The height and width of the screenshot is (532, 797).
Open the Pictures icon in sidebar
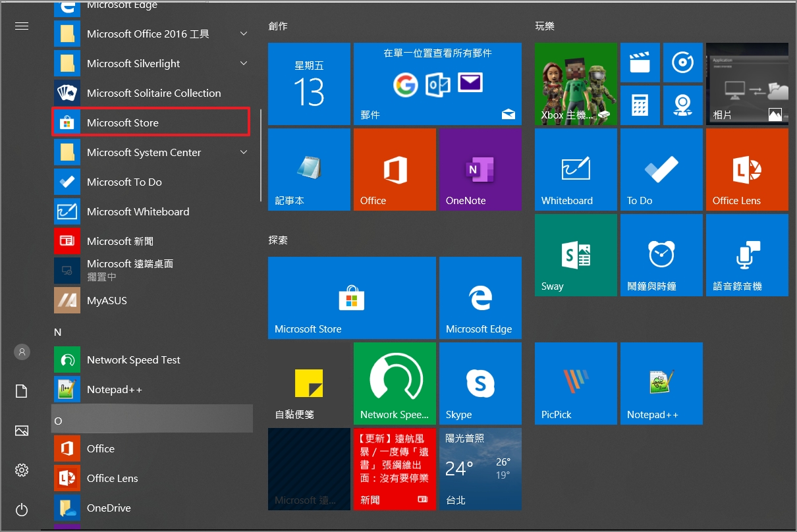tap(22, 431)
